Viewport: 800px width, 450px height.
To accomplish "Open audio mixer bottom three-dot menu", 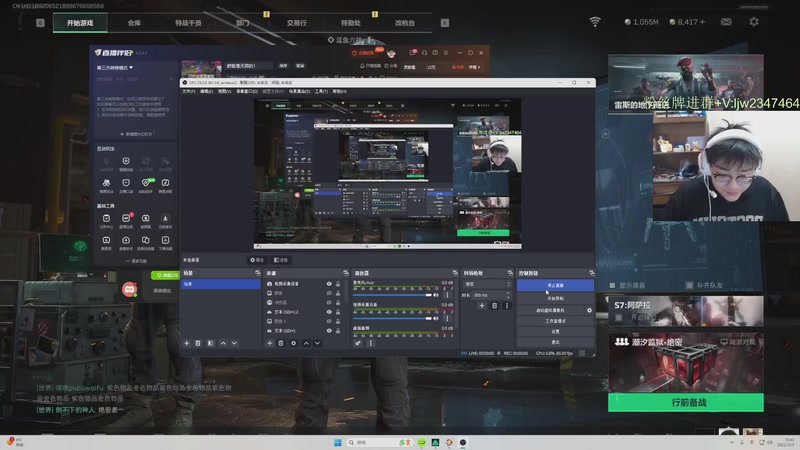I will [370, 343].
